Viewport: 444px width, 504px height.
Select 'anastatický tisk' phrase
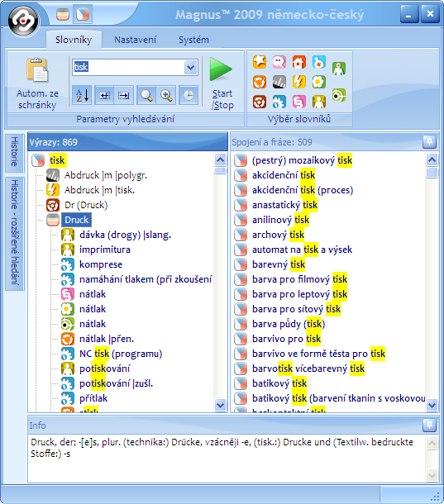(284, 205)
